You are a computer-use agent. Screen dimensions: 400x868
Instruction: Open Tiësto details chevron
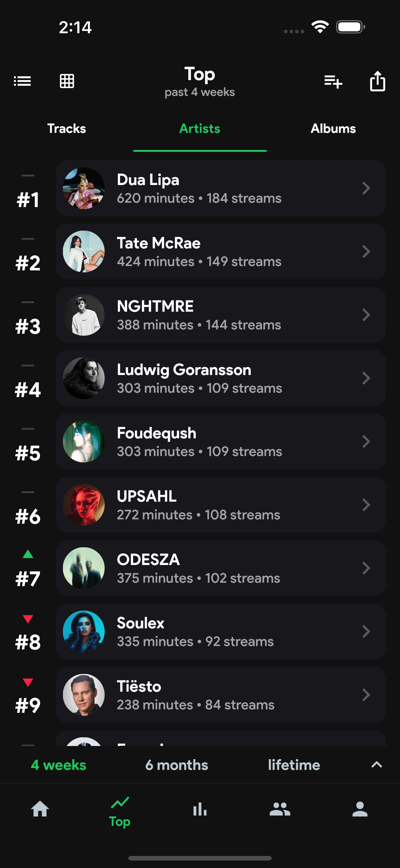tap(366, 695)
